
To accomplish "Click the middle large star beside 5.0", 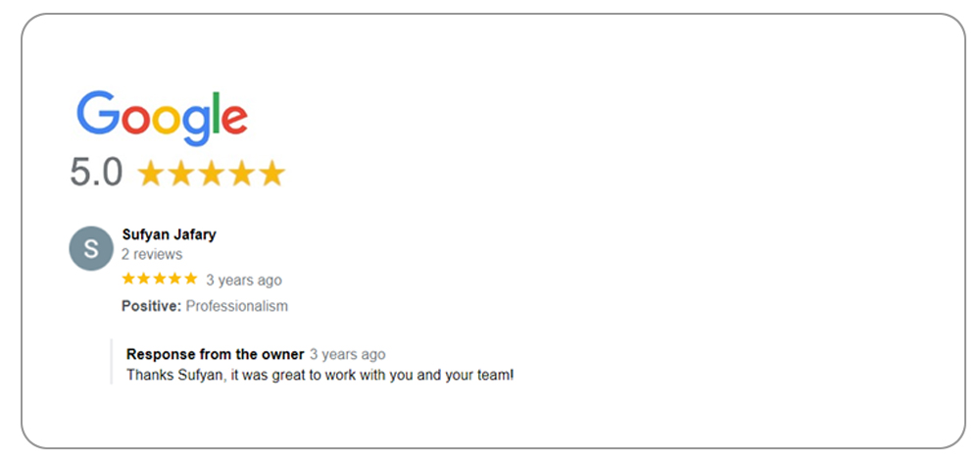I will (x=211, y=174).
